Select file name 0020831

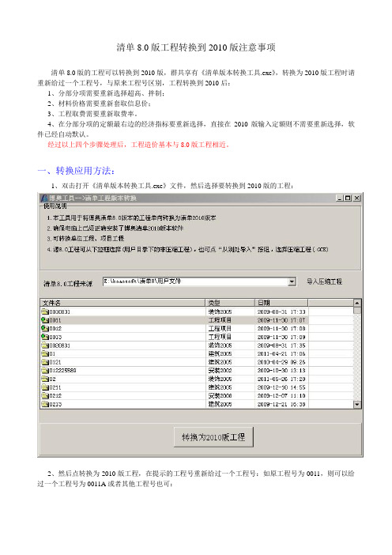click(60, 345)
